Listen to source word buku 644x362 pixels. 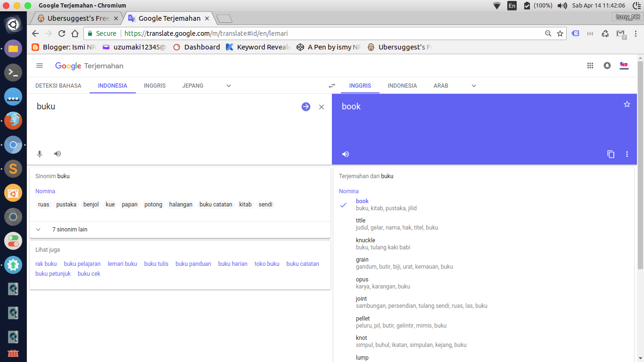tap(58, 154)
